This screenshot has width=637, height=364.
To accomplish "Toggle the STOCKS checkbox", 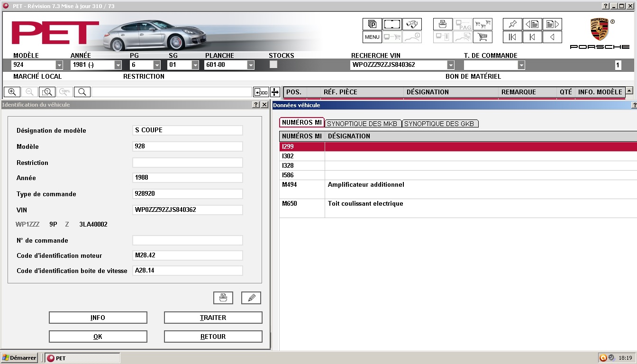I will (273, 64).
